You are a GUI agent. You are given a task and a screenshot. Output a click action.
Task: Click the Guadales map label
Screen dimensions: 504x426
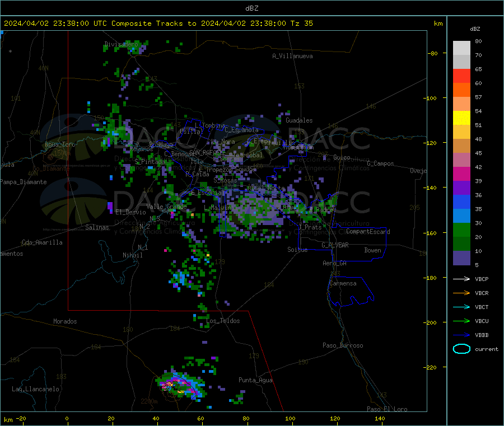tap(299, 120)
